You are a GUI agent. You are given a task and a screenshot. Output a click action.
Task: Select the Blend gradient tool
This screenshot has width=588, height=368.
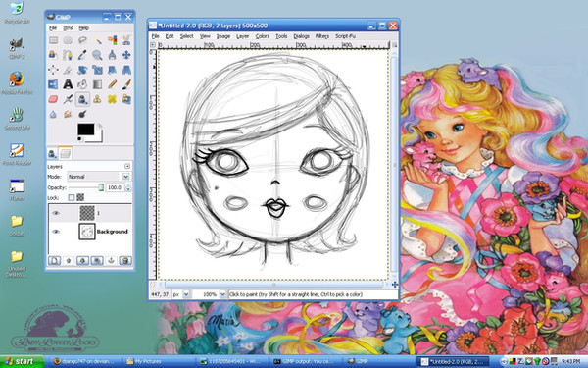tap(97, 84)
